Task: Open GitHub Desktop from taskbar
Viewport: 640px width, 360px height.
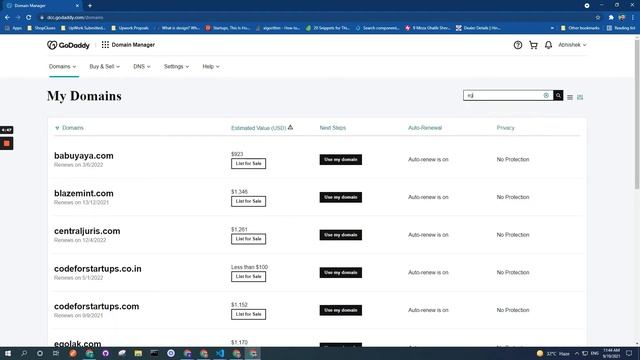Action: tap(105, 353)
